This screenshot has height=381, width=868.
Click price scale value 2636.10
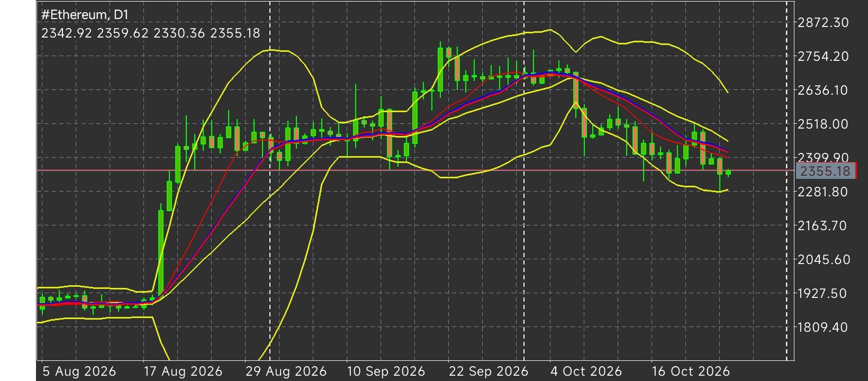coord(823,90)
